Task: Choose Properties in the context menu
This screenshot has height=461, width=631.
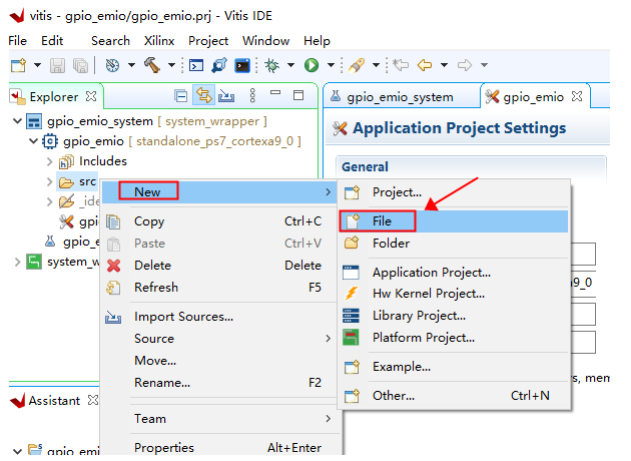Action: (x=219, y=447)
